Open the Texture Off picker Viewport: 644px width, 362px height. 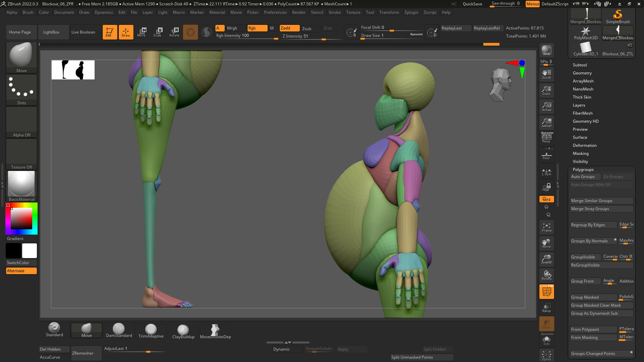(21, 154)
